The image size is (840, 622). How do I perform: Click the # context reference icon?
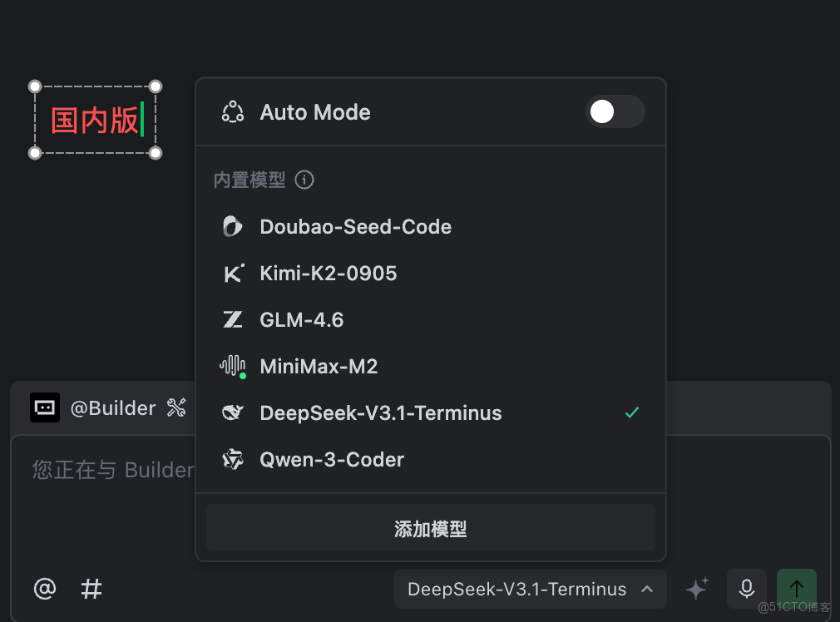click(91, 589)
